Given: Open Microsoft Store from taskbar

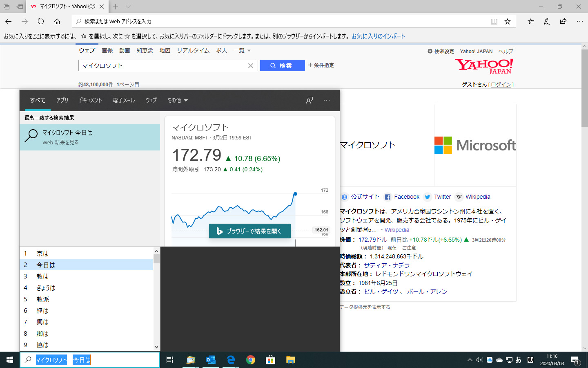Looking at the screenshot, I should (270, 360).
